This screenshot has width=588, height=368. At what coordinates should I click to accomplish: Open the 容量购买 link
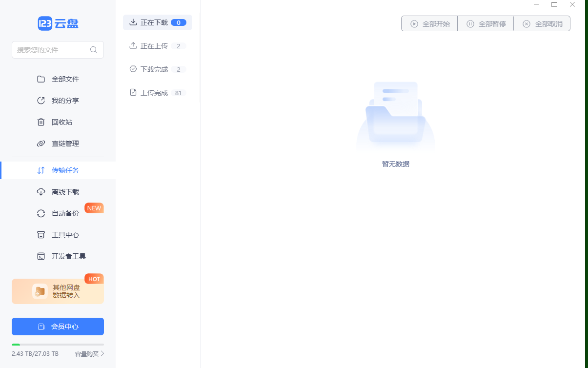pos(87,353)
